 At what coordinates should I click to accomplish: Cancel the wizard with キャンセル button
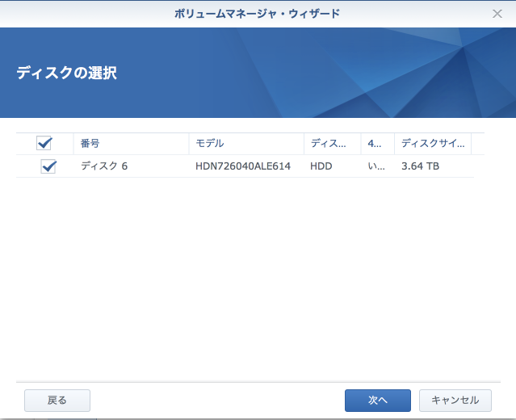456,400
